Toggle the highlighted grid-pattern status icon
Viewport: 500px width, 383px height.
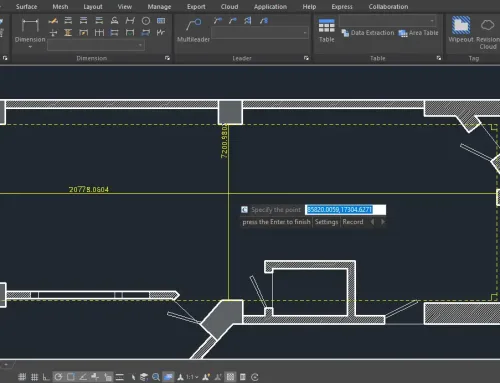230,377
